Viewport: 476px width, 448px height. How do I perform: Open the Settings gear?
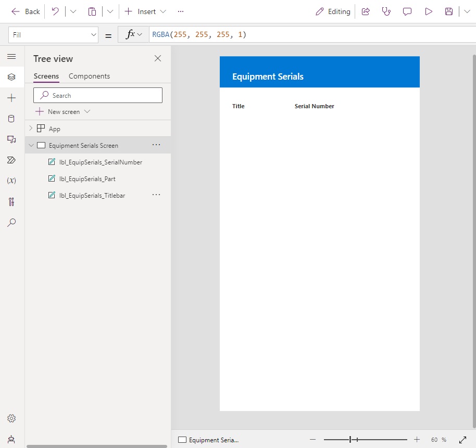(x=11, y=418)
